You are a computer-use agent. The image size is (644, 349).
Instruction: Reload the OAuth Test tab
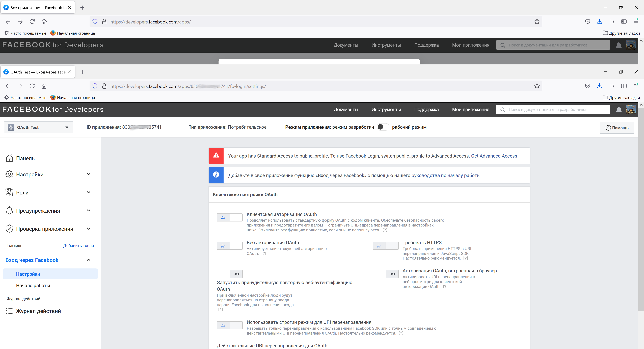32,86
